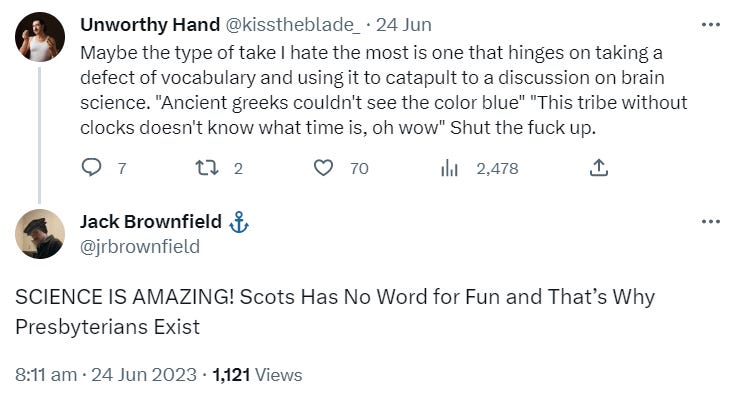This screenshot has height=400, width=737.
Task: Click the 2,478 views count on the first tweet
Action: [497, 168]
